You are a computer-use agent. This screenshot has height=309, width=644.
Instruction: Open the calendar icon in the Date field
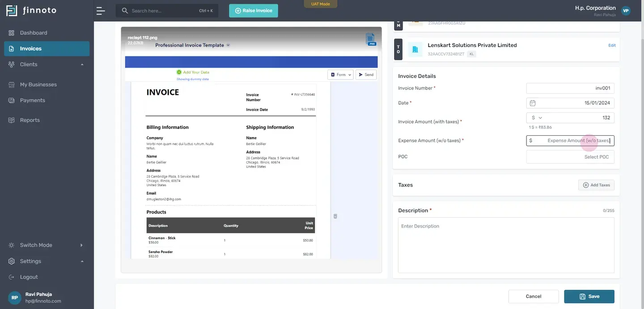coord(533,103)
